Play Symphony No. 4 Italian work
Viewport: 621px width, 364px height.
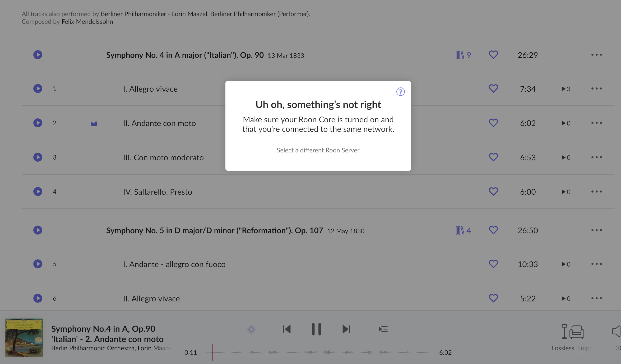(x=38, y=55)
